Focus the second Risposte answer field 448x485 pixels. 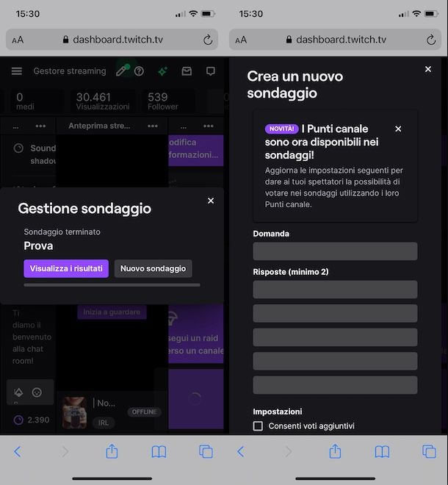(x=335, y=313)
